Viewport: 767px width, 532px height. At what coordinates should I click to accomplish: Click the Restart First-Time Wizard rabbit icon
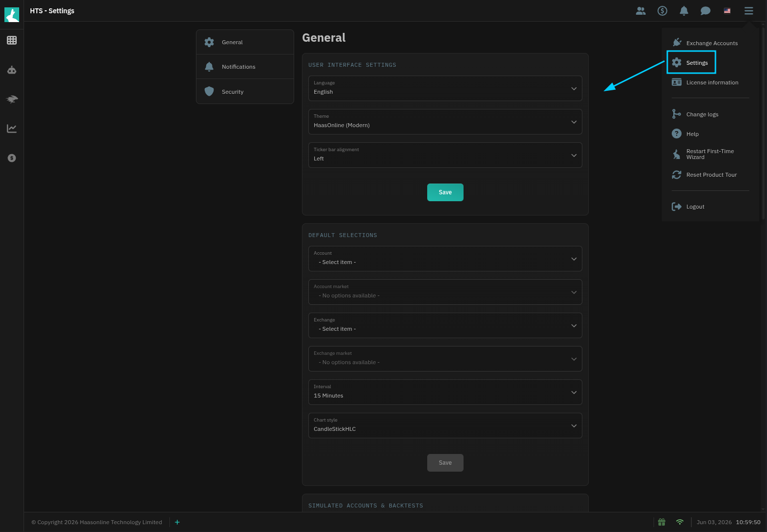coord(677,154)
